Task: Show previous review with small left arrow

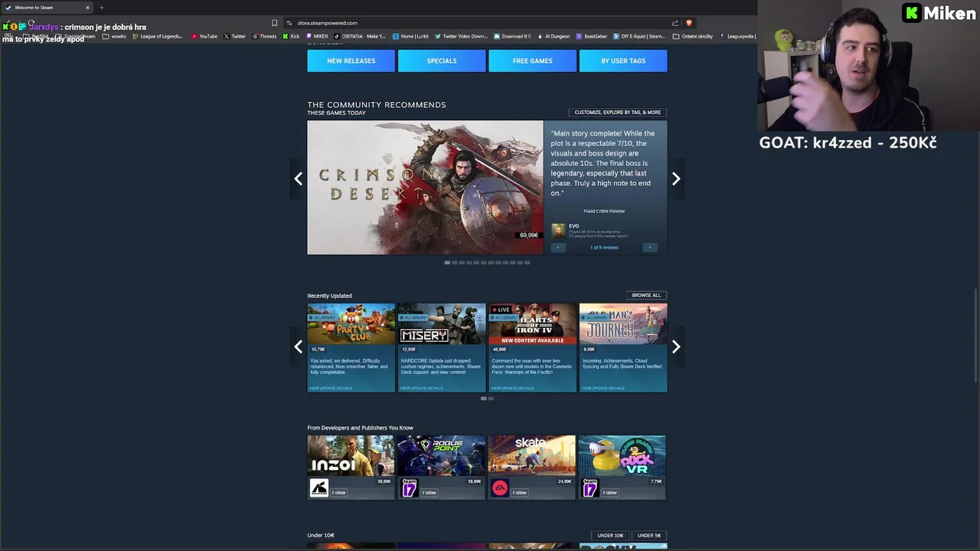Action: (x=558, y=247)
